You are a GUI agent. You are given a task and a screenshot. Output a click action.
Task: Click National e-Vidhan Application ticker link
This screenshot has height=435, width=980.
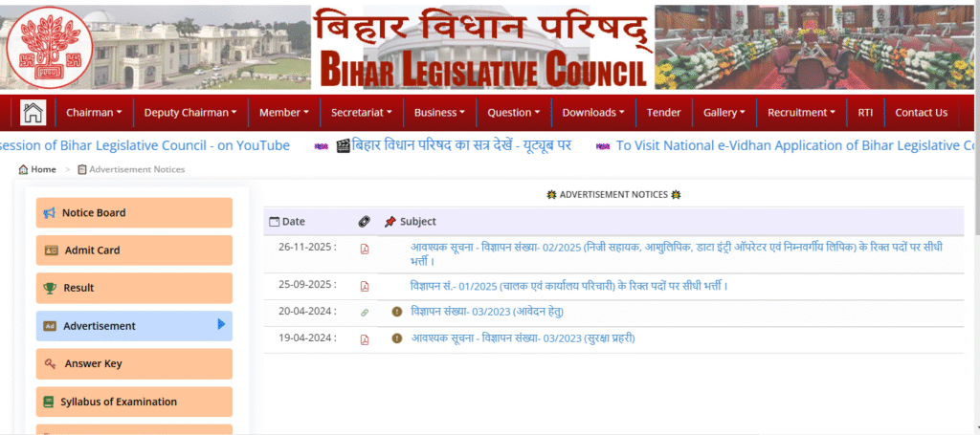[x=797, y=146]
